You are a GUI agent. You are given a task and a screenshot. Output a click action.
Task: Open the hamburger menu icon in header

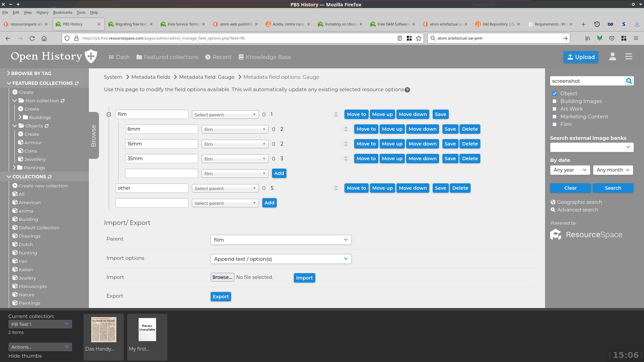[629, 57]
